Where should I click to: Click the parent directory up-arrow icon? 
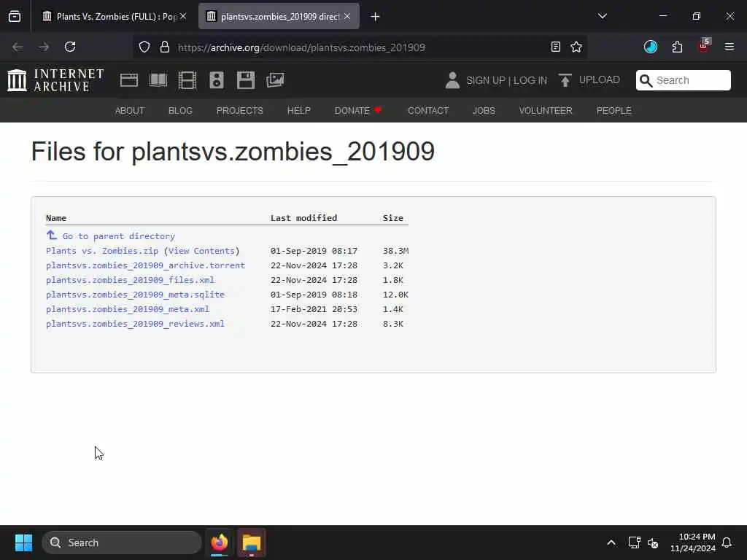click(52, 236)
